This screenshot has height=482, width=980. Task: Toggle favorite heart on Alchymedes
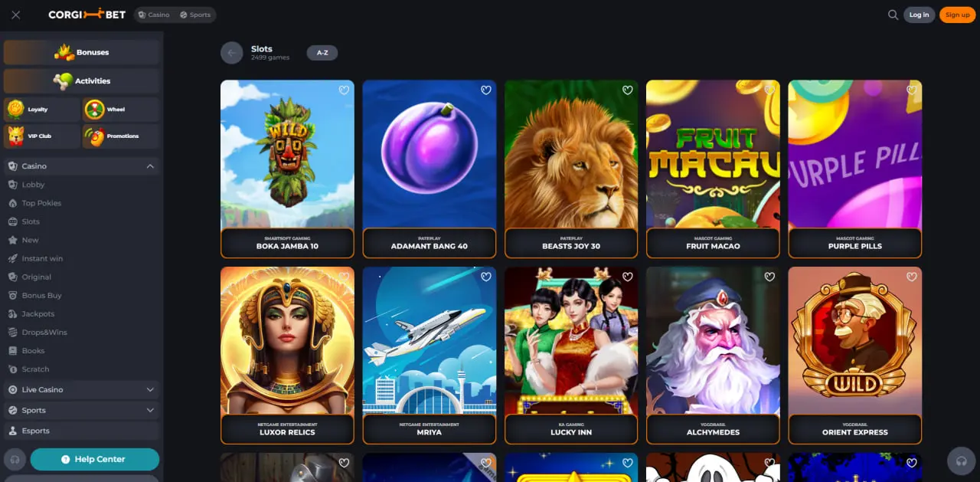[769, 277]
